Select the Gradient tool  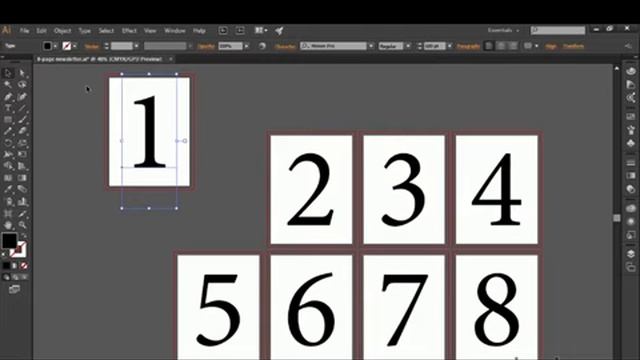[22, 178]
